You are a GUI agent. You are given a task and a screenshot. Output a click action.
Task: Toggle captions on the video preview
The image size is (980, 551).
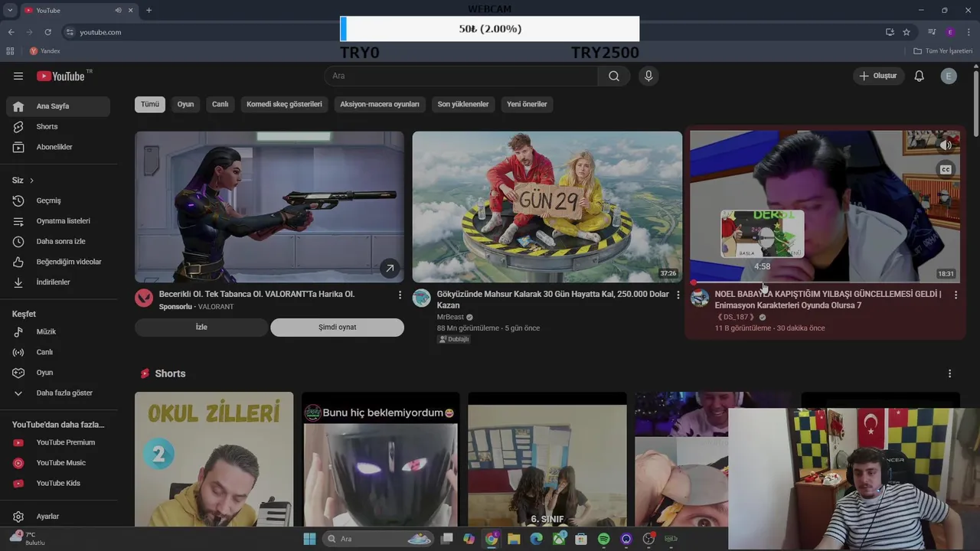point(946,170)
